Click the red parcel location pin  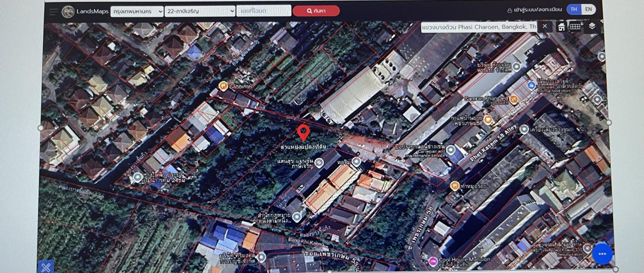[x=303, y=133]
